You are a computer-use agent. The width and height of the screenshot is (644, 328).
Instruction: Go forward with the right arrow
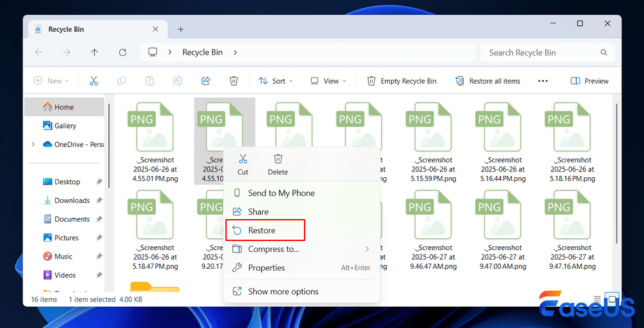[66, 52]
